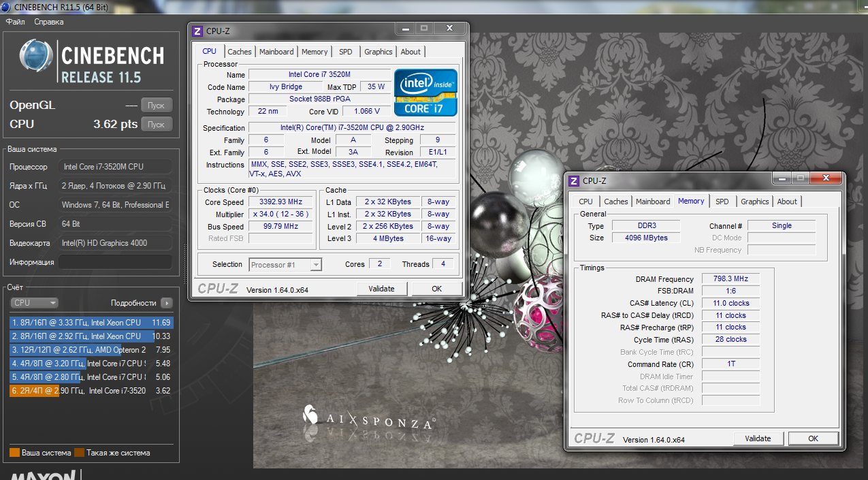
Task: Open the Справка menu
Action: pyautogui.click(x=48, y=22)
